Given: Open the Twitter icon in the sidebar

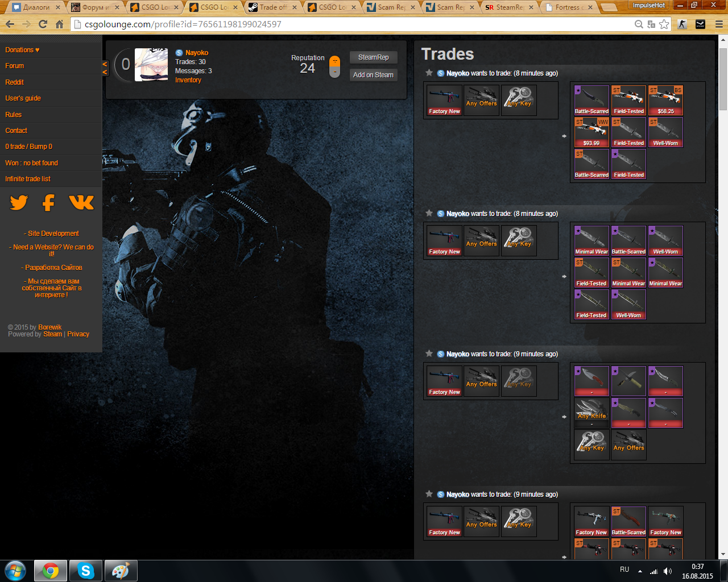Looking at the screenshot, I should 19,202.
